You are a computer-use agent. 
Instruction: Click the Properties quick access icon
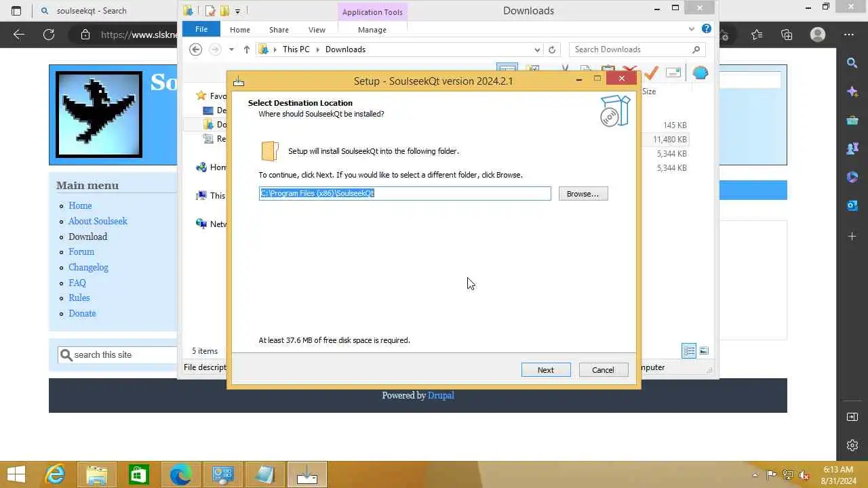click(210, 11)
